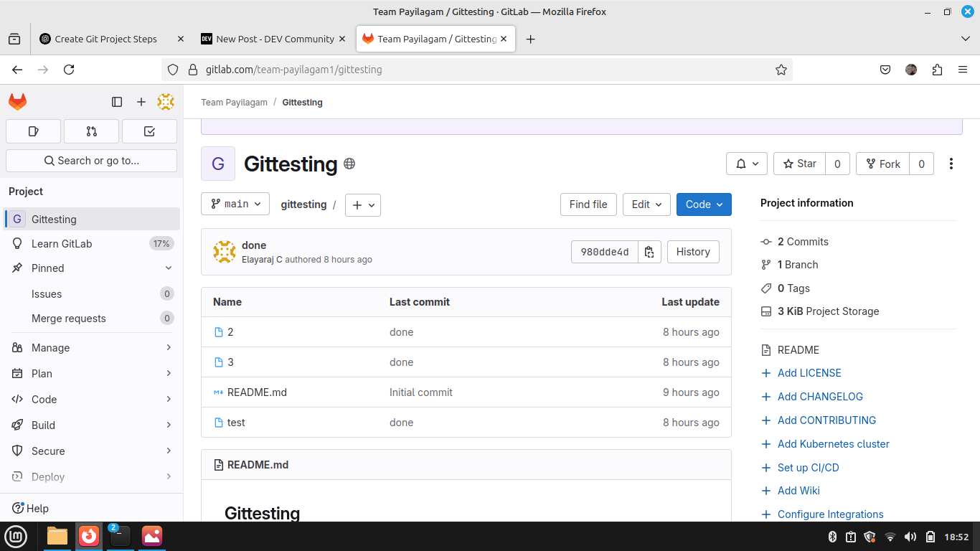The height and width of the screenshot is (551, 980).
Task: Click the commit author avatar
Action: (x=225, y=252)
